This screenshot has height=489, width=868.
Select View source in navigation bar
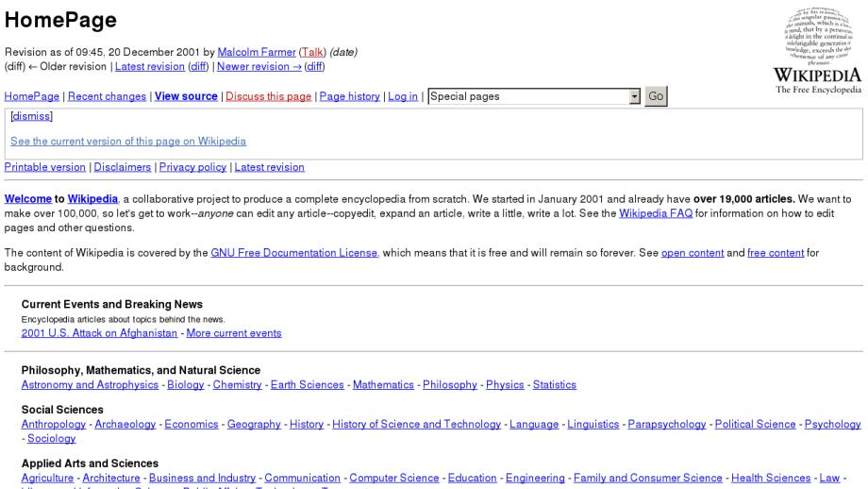[186, 96]
